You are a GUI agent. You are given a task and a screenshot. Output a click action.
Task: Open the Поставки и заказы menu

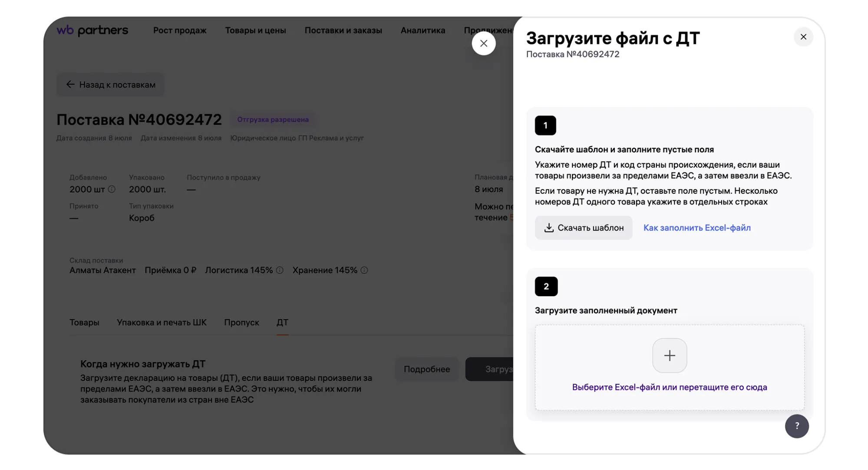(x=343, y=30)
